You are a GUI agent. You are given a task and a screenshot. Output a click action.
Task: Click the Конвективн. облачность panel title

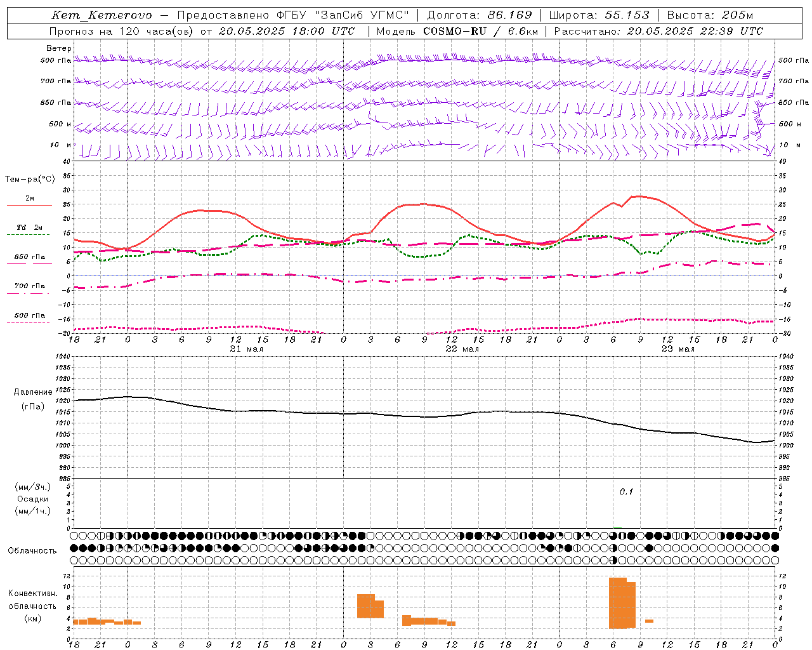coord(33,600)
